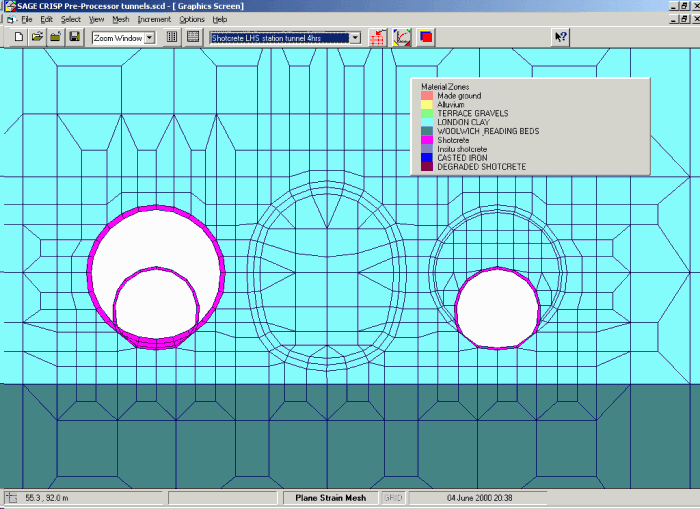Open the Edit menu
This screenshot has width=700, height=509.
tap(46, 20)
